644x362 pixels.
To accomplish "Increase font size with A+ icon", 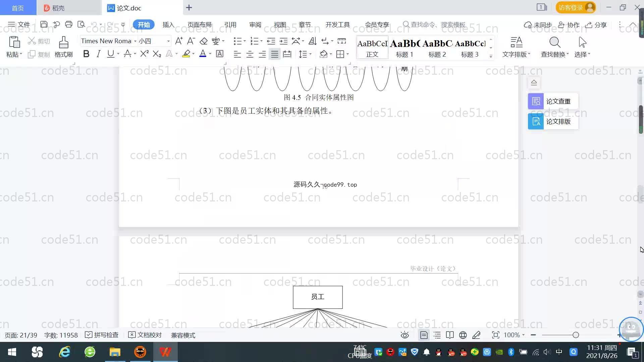I will (179, 41).
